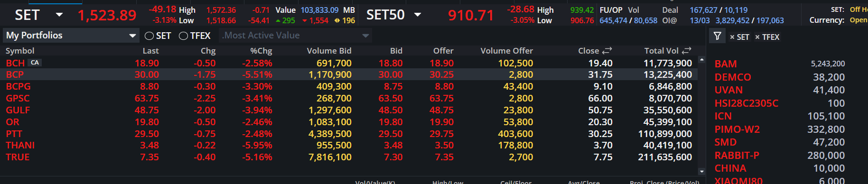Open the filter funnel icon
The height and width of the screenshot is (184, 868).
click(717, 36)
